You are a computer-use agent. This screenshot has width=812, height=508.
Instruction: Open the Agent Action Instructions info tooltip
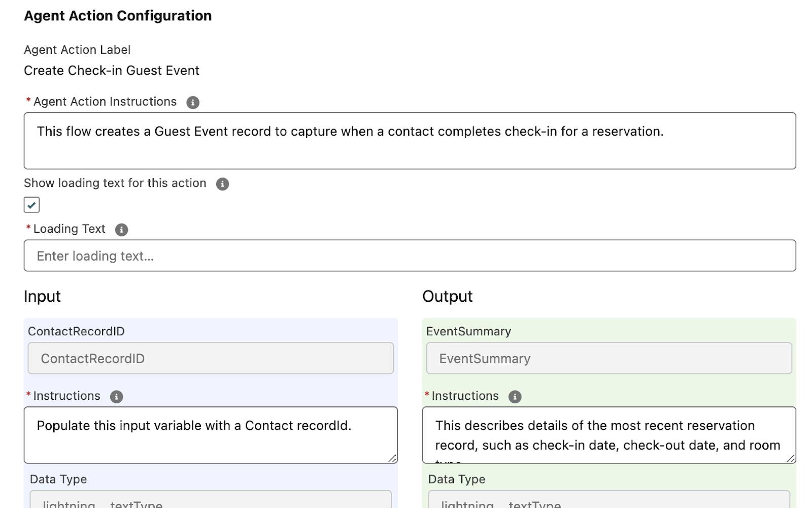click(193, 102)
